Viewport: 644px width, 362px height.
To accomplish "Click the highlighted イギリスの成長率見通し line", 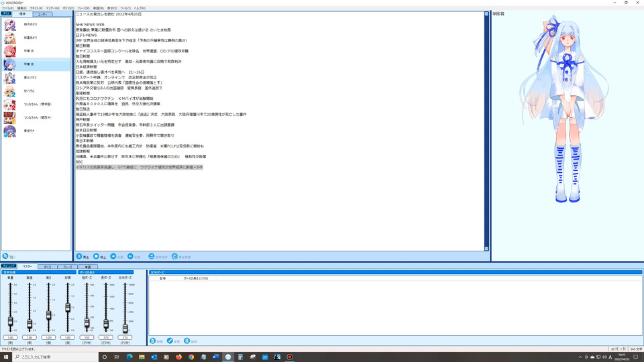I will point(140,167).
